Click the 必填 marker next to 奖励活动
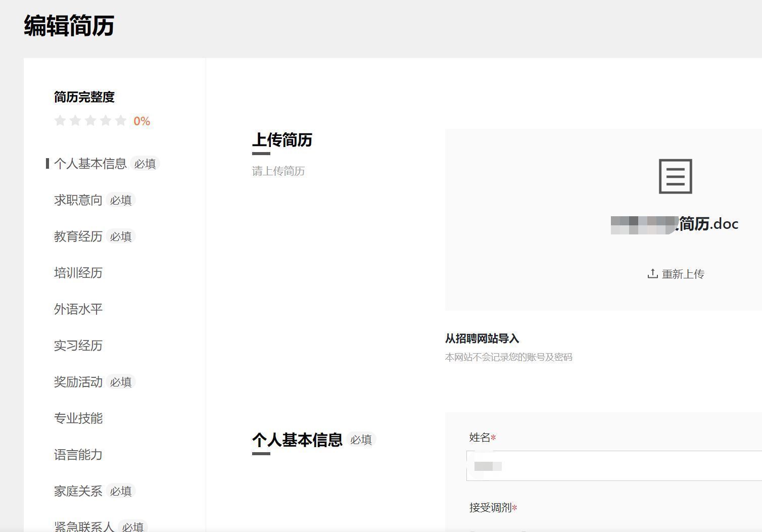The width and height of the screenshot is (762, 532). [120, 382]
